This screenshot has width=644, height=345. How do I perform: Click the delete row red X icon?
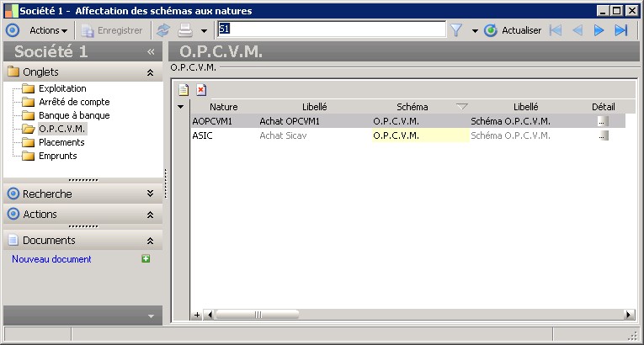pos(201,90)
